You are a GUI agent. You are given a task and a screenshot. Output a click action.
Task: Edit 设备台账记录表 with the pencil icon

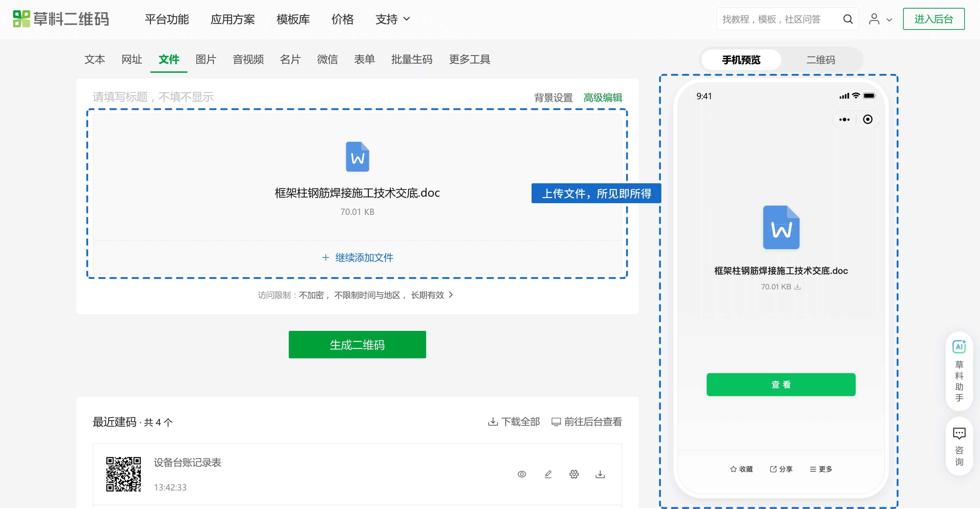(x=548, y=474)
